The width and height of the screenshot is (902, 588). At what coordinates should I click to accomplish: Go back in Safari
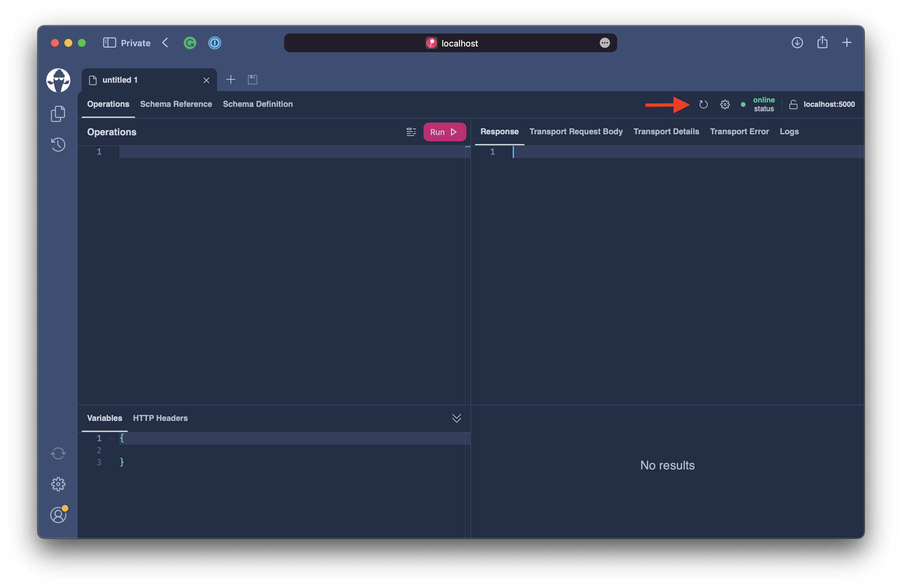(x=165, y=43)
